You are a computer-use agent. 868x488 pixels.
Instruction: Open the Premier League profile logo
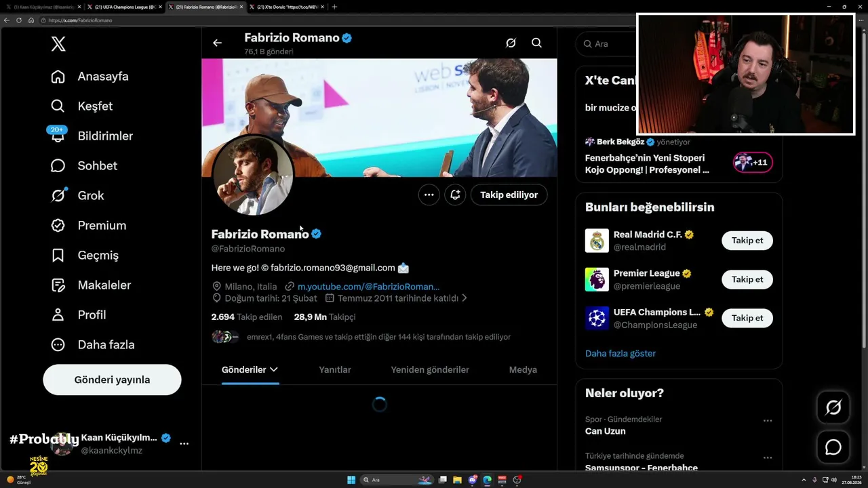[597, 279]
